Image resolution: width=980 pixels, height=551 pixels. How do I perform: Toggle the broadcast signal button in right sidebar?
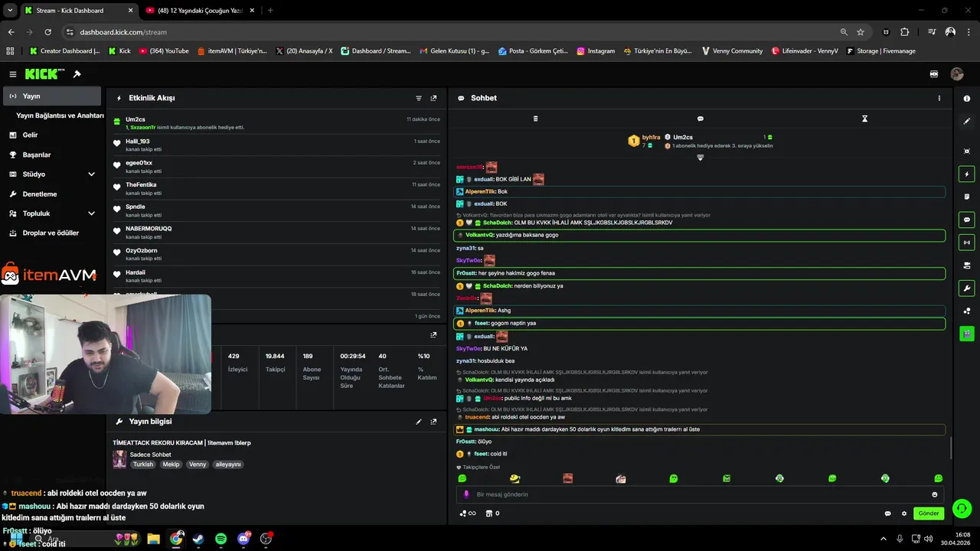[x=967, y=243]
